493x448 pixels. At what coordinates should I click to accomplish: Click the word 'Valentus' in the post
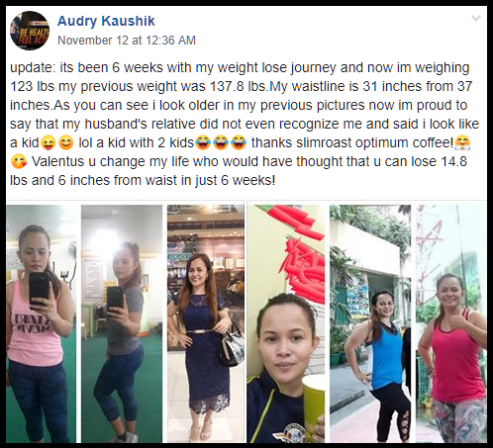(58, 162)
